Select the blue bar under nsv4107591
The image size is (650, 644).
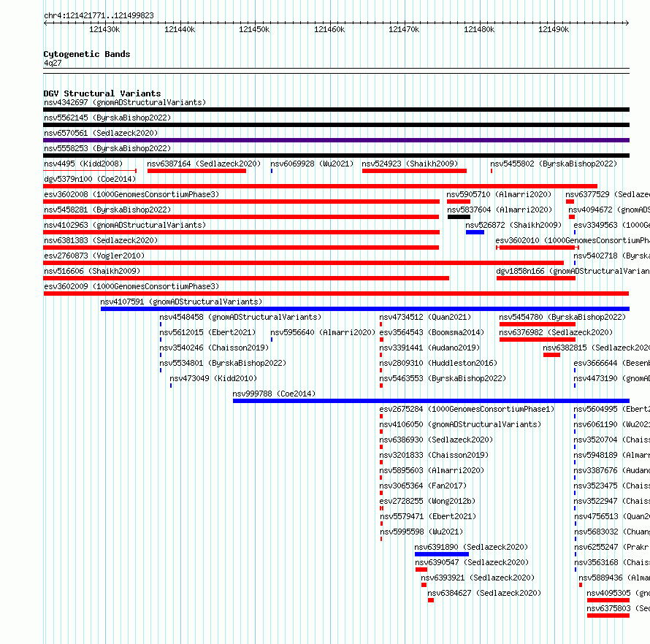[365, 309]
